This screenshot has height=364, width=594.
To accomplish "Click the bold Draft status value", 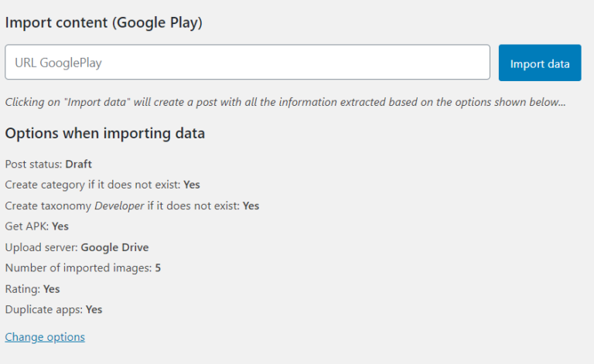I will click(x=79, y=164).
